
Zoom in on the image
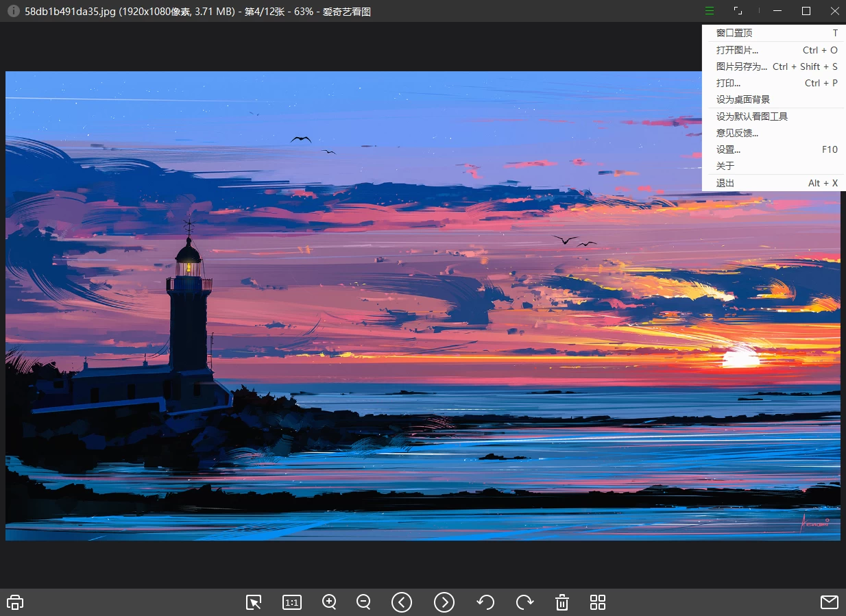click(x=329, y=602)
